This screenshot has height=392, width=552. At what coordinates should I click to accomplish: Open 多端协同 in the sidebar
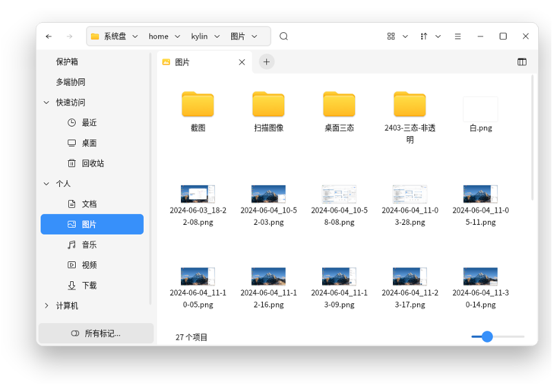point(71,83)
